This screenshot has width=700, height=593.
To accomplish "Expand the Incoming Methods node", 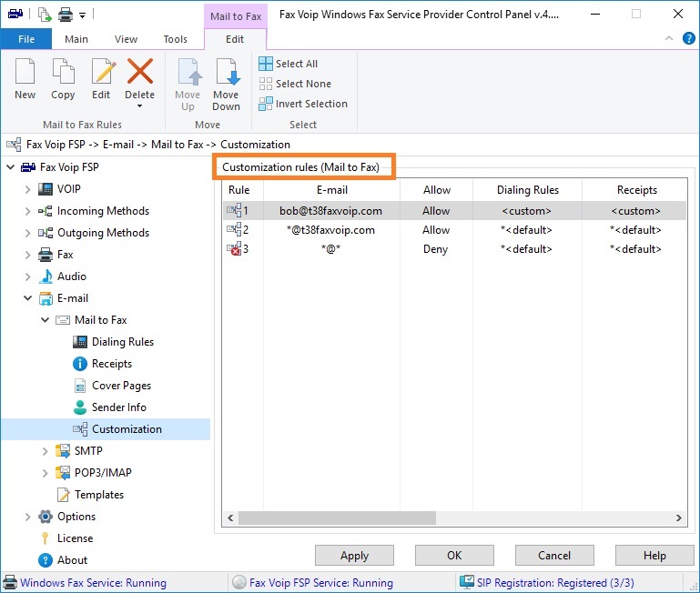I will click(27, 211).
